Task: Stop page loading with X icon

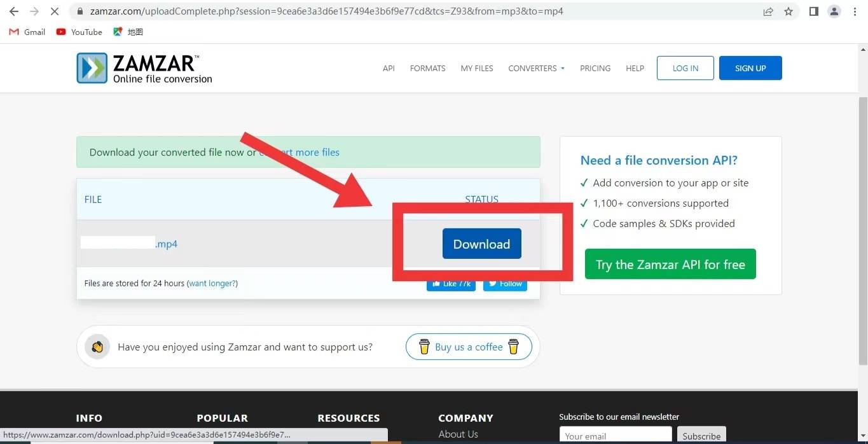Action: tap(54, 11)
